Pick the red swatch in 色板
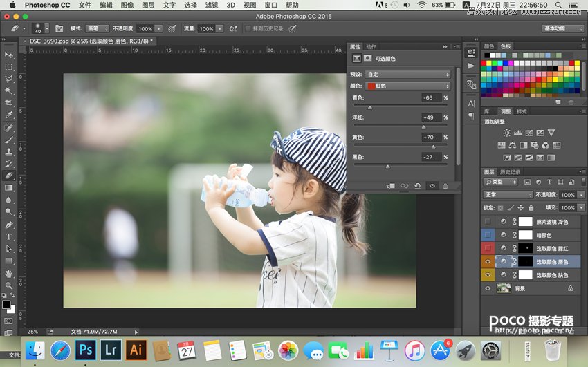The image size is (588, 367). click(x=484, y=64)
